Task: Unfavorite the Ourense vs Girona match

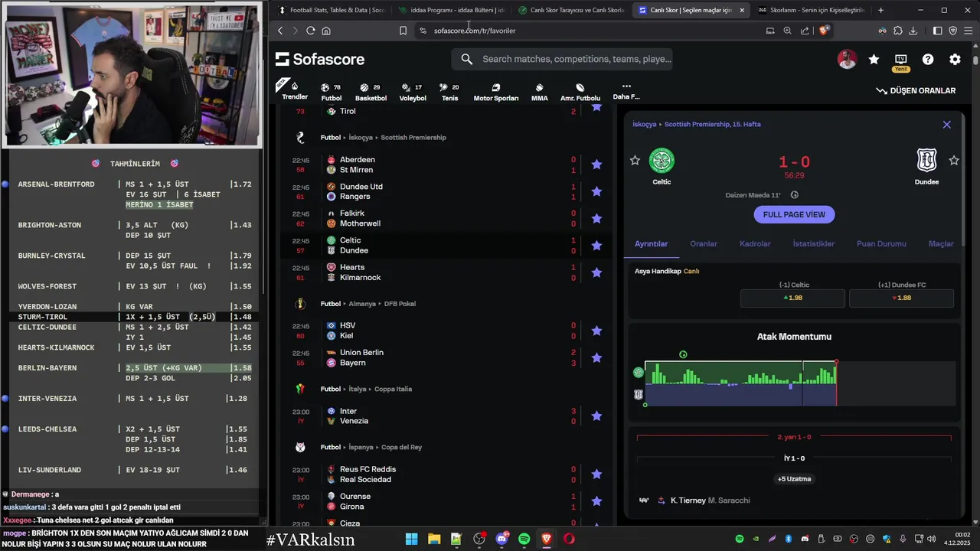Action: 596,501
